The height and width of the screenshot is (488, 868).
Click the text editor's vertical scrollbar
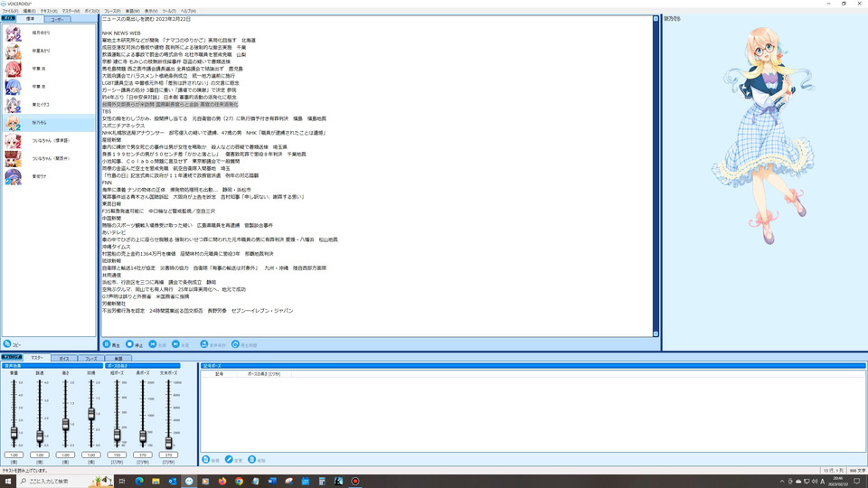pyautogui.click(x=656, y=176)
